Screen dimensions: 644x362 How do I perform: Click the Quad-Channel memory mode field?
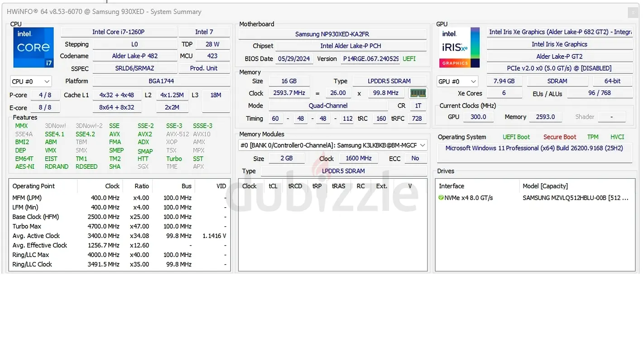pyautogui.click(x=328, y=105)
